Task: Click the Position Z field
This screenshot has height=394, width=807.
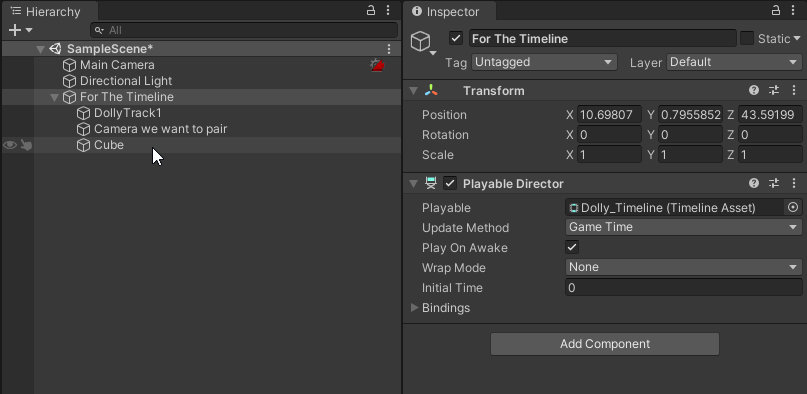Action: click(x=770, y=114)
